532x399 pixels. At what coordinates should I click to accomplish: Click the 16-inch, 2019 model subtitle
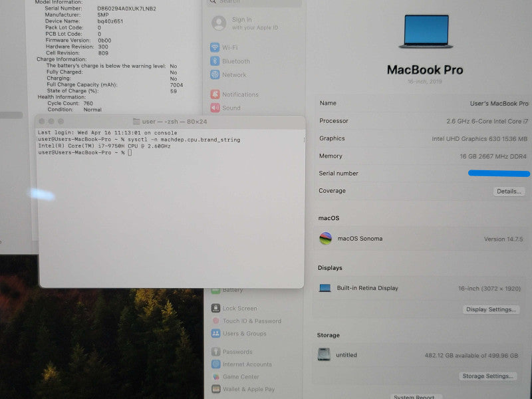(425, 81)
